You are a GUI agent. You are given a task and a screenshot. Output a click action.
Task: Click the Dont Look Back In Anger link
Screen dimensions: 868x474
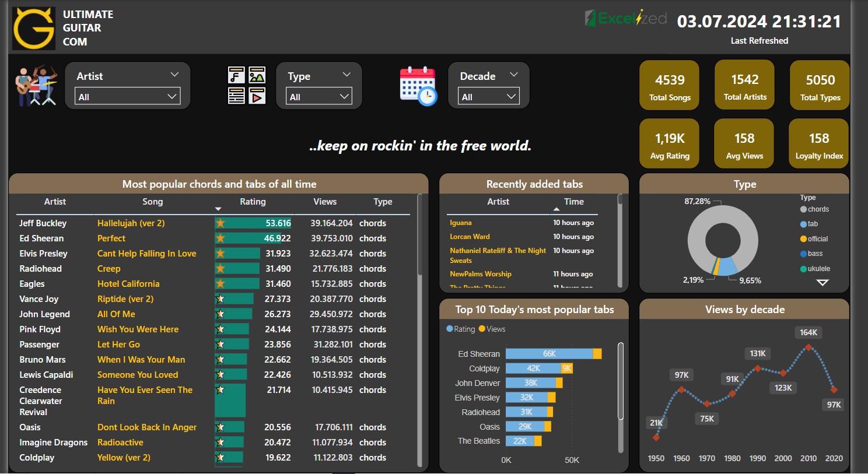pos(147,427)
